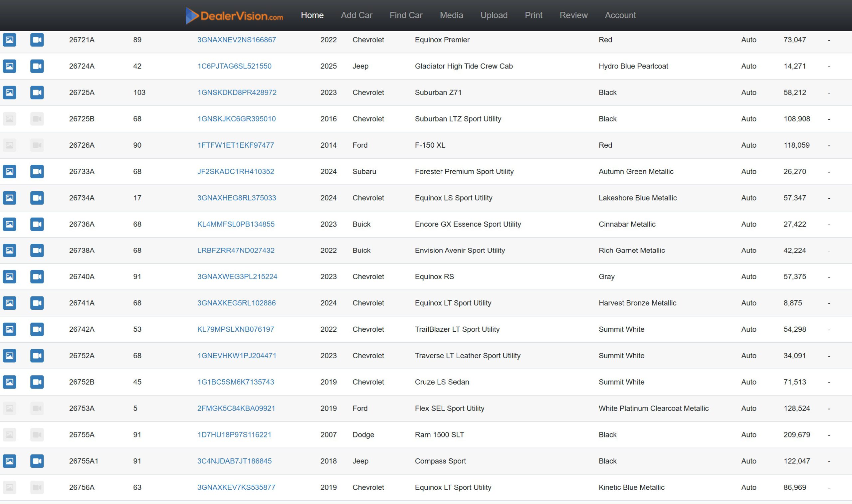Select 'Ram 1500 SLT' model cell

click(x=439, y=434)
